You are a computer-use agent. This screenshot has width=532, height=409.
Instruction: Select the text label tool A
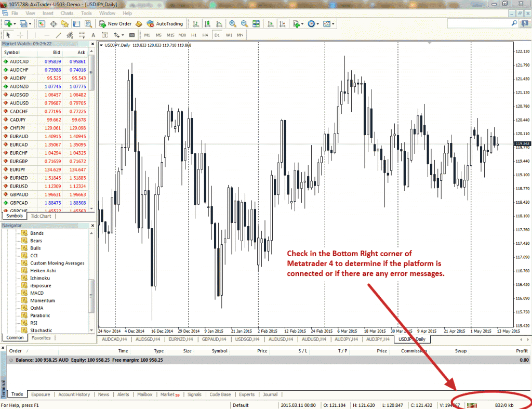pos(94,35)
